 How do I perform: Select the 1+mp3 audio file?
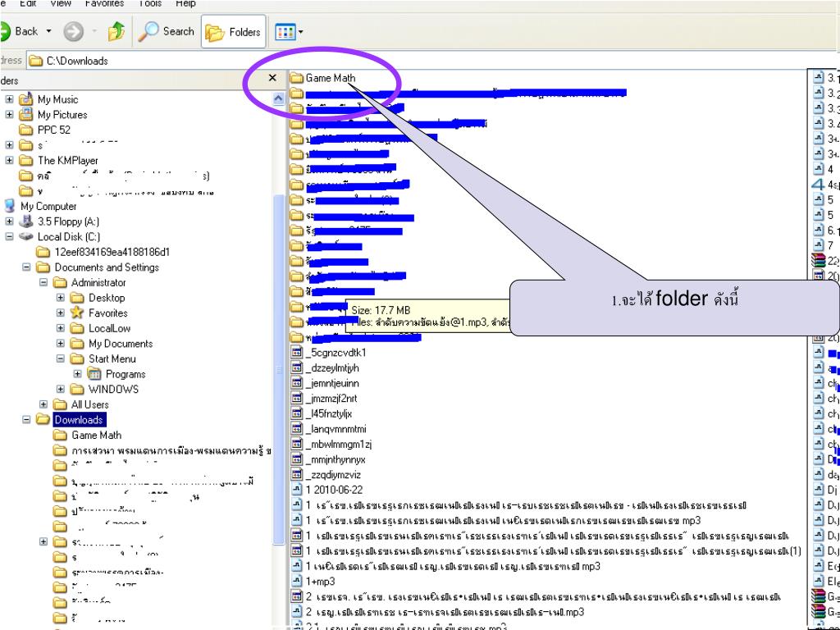[321, 582]
